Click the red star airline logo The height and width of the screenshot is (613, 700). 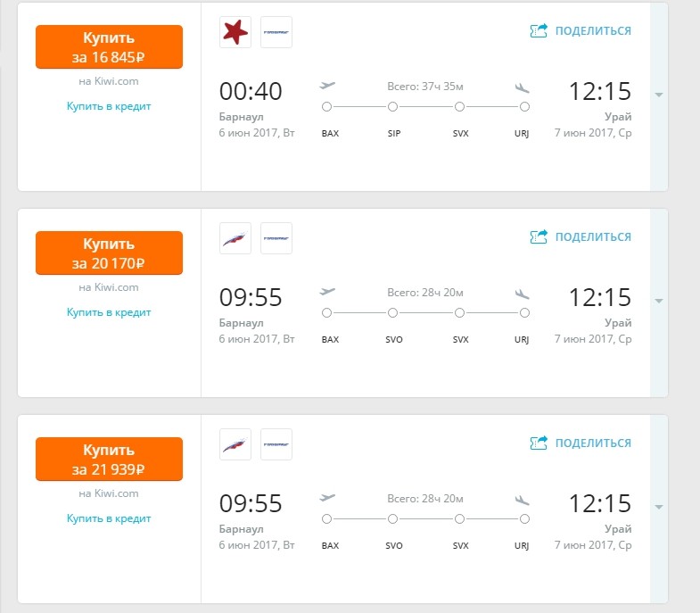235,32
